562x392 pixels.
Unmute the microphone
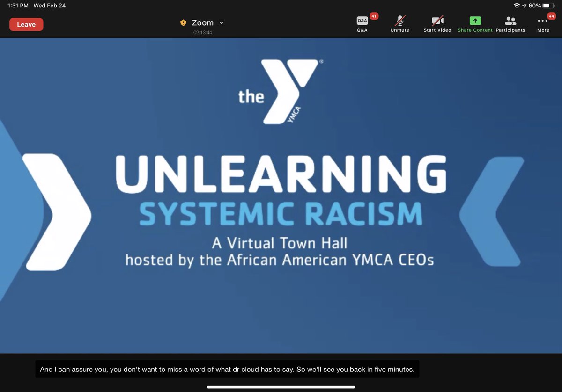point(399,24)
